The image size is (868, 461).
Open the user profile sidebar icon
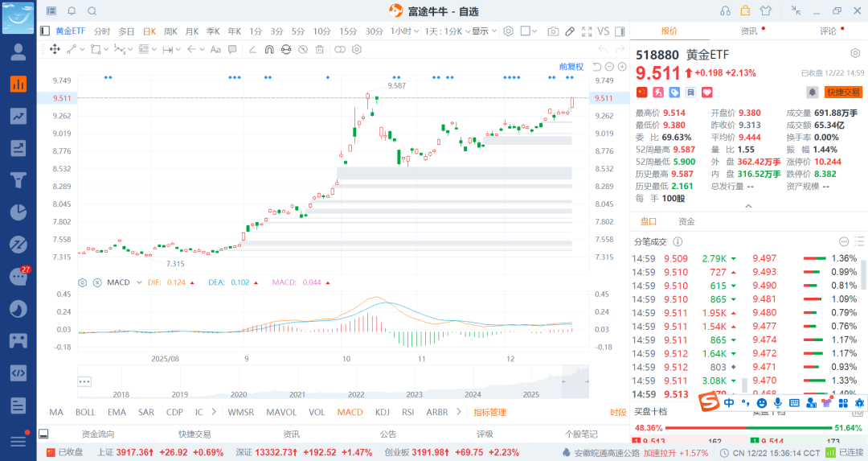point(18,52)
